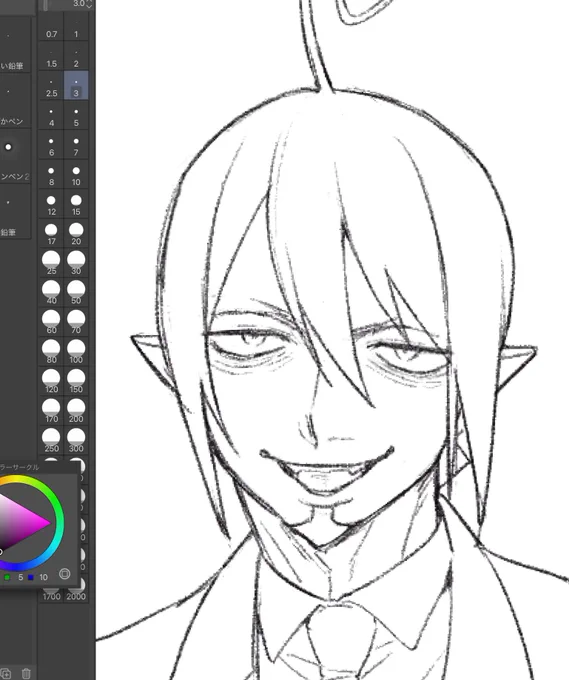This screenshot has height=680, width=569.
Task: Select the sub tool labeled い鉛筆
Action: [15, 45]
